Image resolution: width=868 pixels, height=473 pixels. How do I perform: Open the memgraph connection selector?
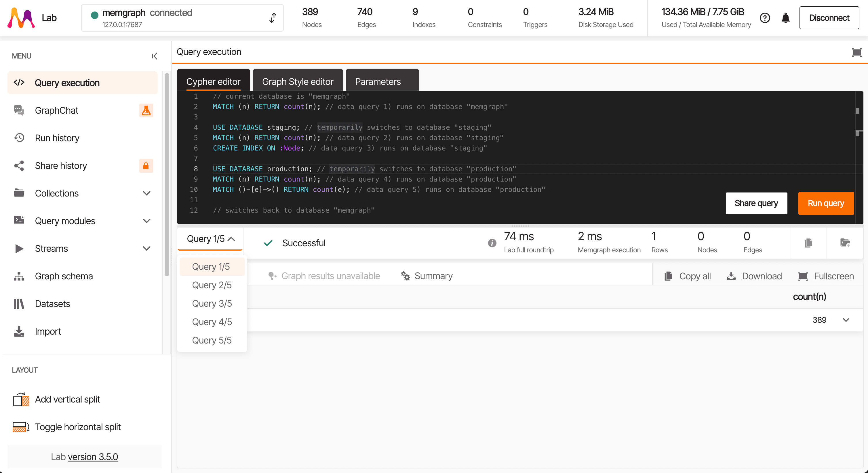pos(182,18)
